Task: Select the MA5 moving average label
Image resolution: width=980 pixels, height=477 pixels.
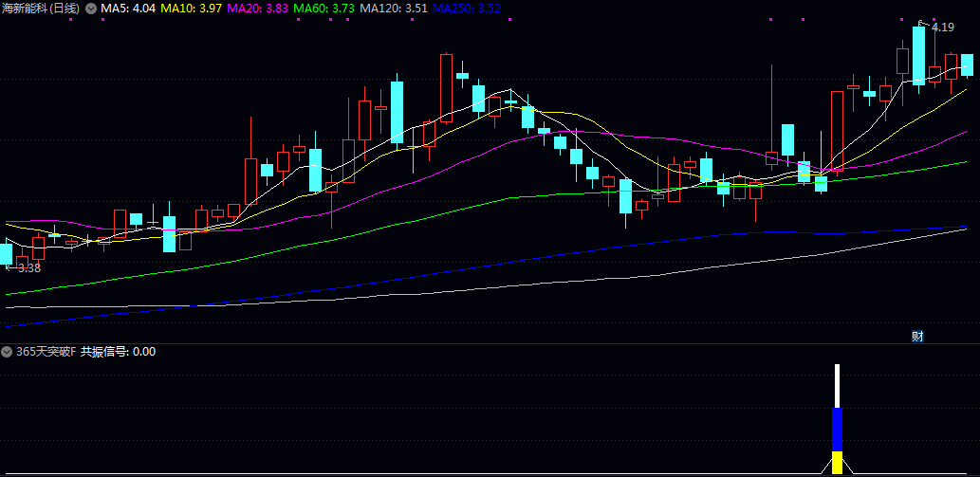Action: [x=128, y=9]
